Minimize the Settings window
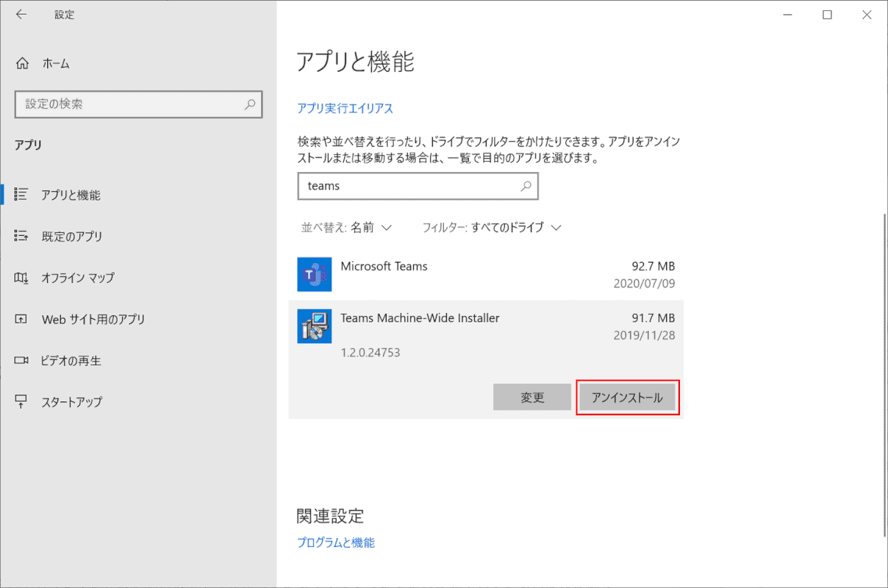 789,15
